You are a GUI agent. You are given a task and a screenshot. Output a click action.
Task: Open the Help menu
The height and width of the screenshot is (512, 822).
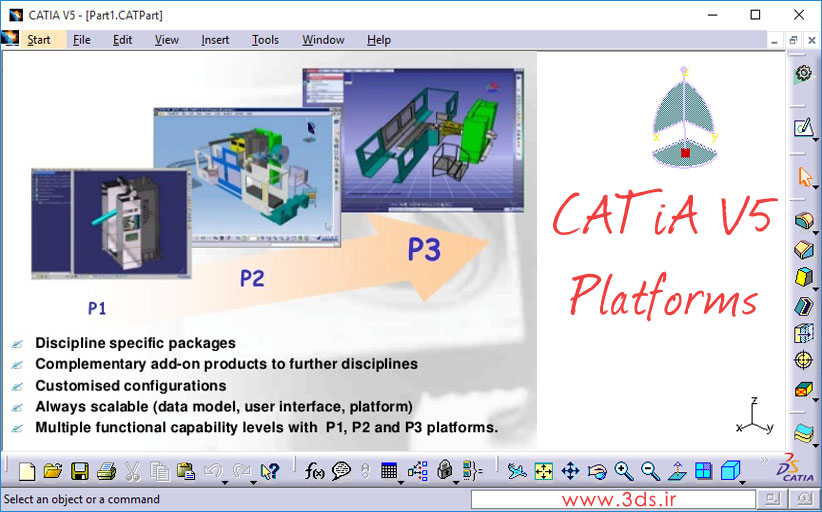coord(378,40)
